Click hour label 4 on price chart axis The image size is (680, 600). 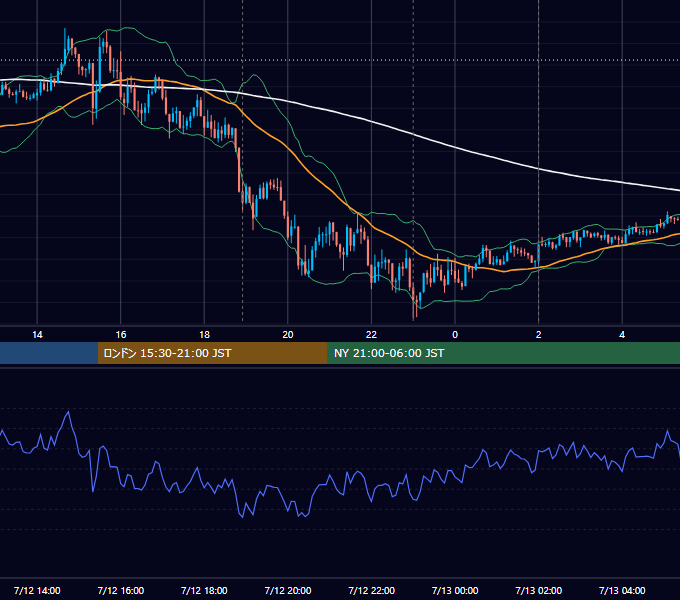pos(622,335)
